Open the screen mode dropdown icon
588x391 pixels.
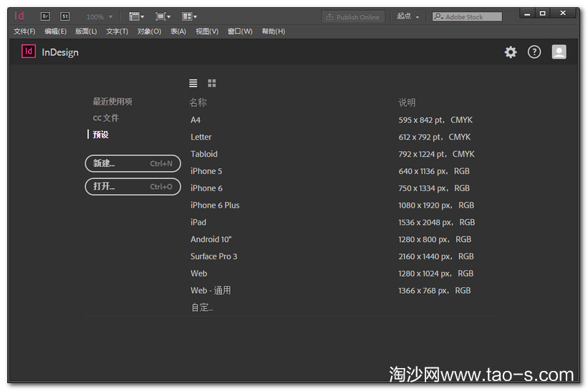click(x=163, y=16)
